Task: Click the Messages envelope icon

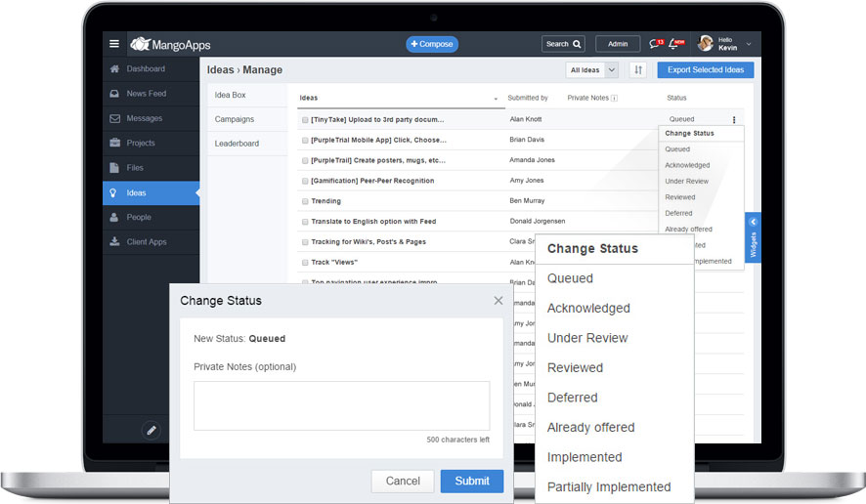Action: [114, 119]
